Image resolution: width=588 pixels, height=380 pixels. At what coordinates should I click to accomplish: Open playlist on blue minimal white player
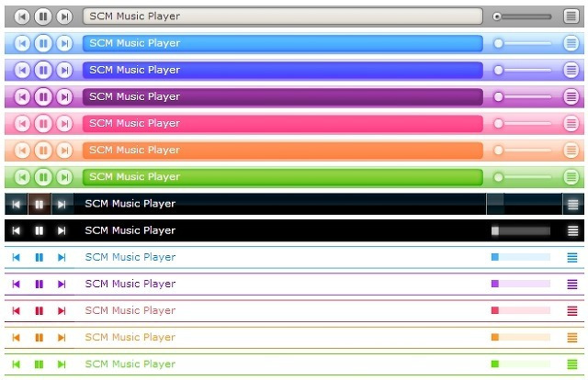[x=572, y=257]
